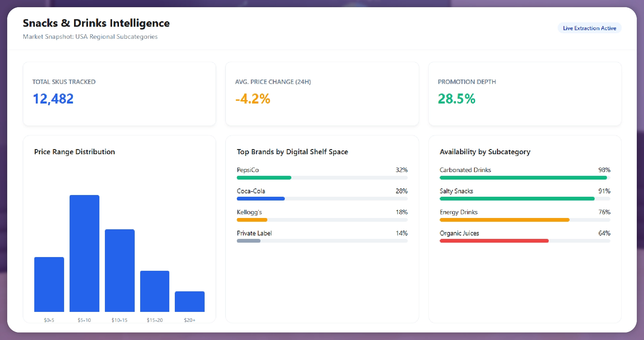
Task: Click the Coca-Cola blue progress bar
Action: pyautogui.click(x=260, y=199)
